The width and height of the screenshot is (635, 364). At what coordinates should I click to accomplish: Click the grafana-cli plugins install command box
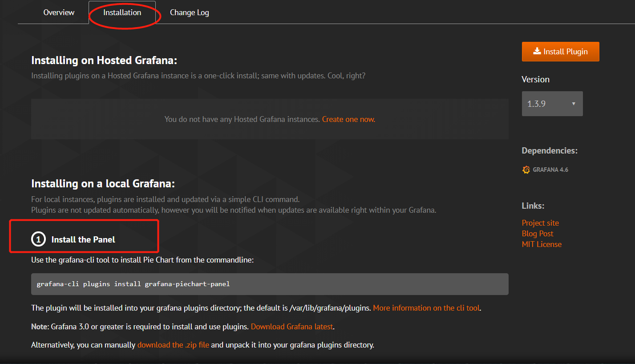[270, 284]
